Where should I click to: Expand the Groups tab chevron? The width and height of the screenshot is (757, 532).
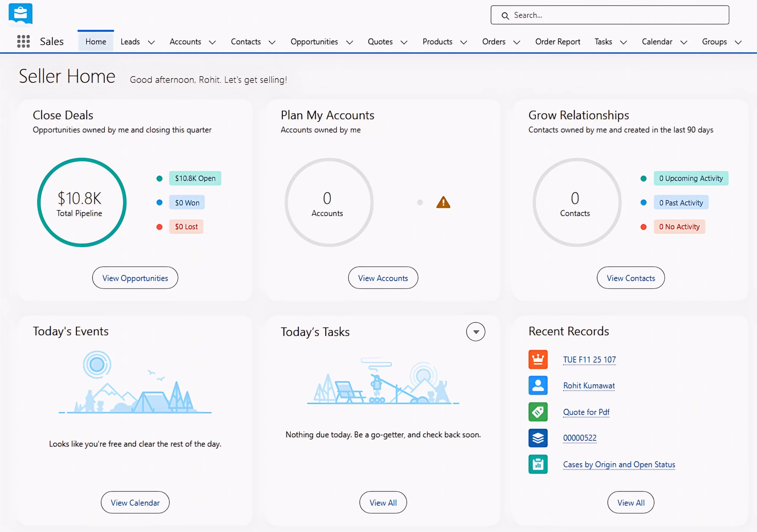pyautogui.click(x=738, y=42)
